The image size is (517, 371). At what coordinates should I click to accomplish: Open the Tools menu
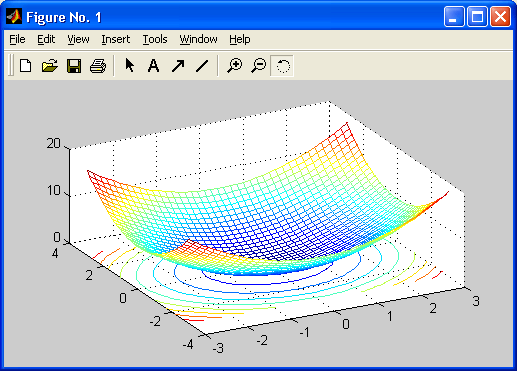click(x=155, y=39)
